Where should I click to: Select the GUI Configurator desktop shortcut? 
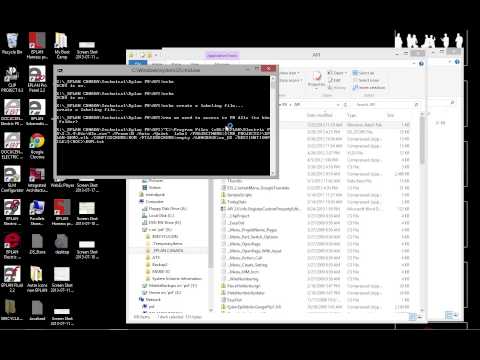pyautogui.click(x=12, y=179)
